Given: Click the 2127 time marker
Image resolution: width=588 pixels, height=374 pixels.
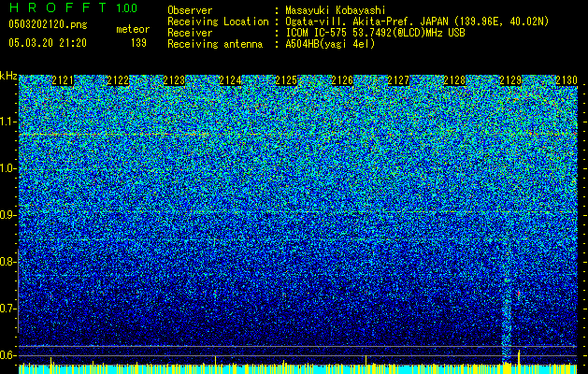Looking at the screenshot, I should (398, 80).
